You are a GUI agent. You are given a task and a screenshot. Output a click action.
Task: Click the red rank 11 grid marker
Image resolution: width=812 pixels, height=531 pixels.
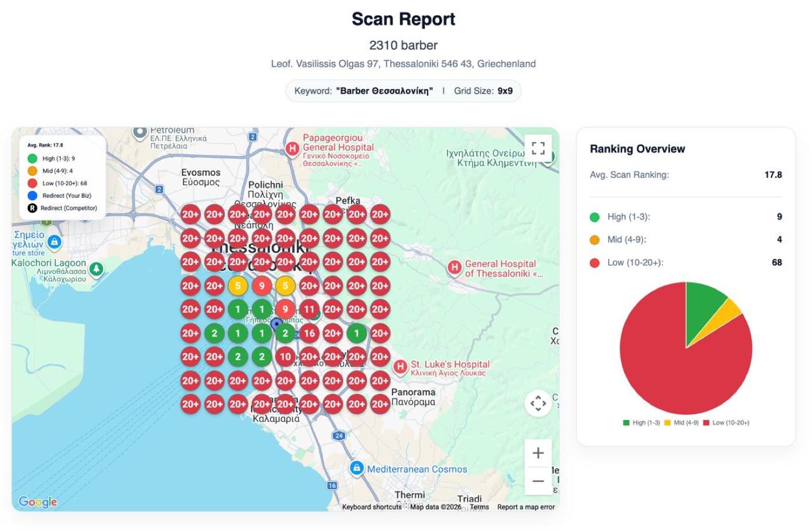click(x=309, y=309)
